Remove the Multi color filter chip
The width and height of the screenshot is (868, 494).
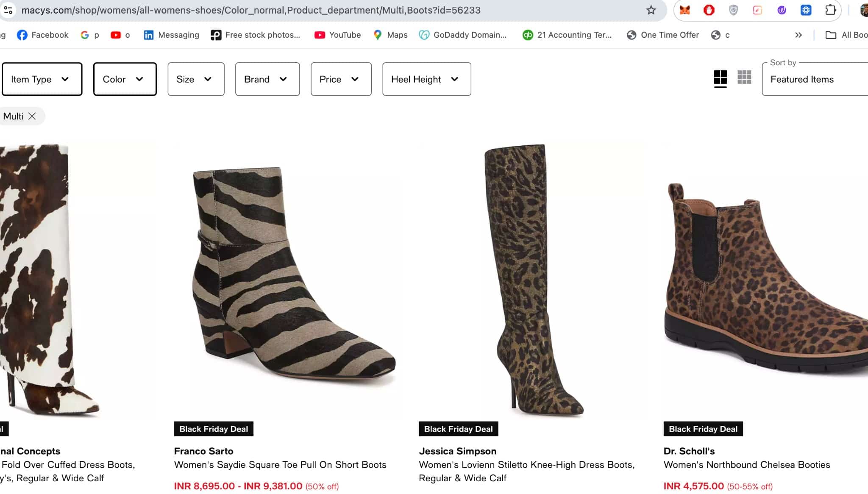32,116
